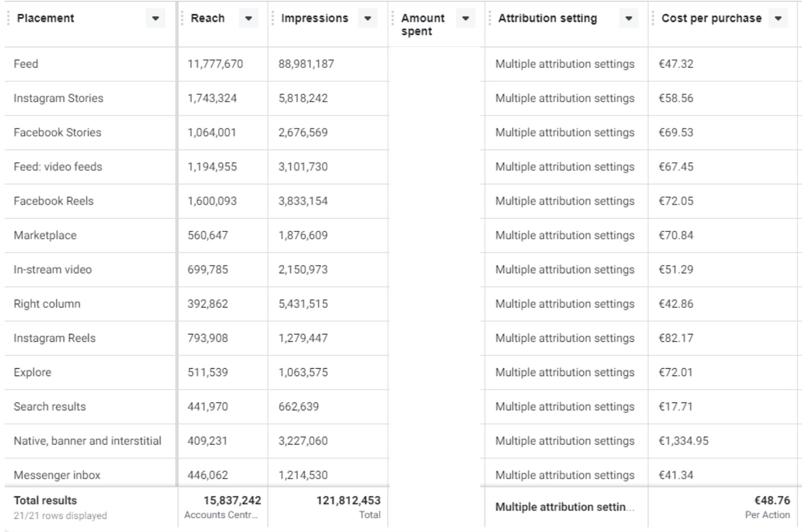Image resolution: width=802 pixels, height=532 pixels.
Task: Open the Reach column dropdown arrow
Action: (x=248, y=19)
